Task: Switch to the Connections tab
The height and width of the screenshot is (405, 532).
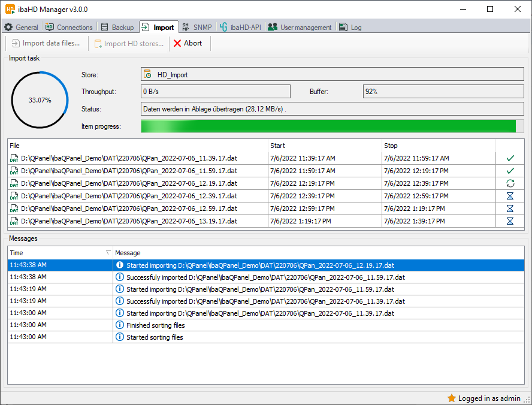Action: [69, 27]
